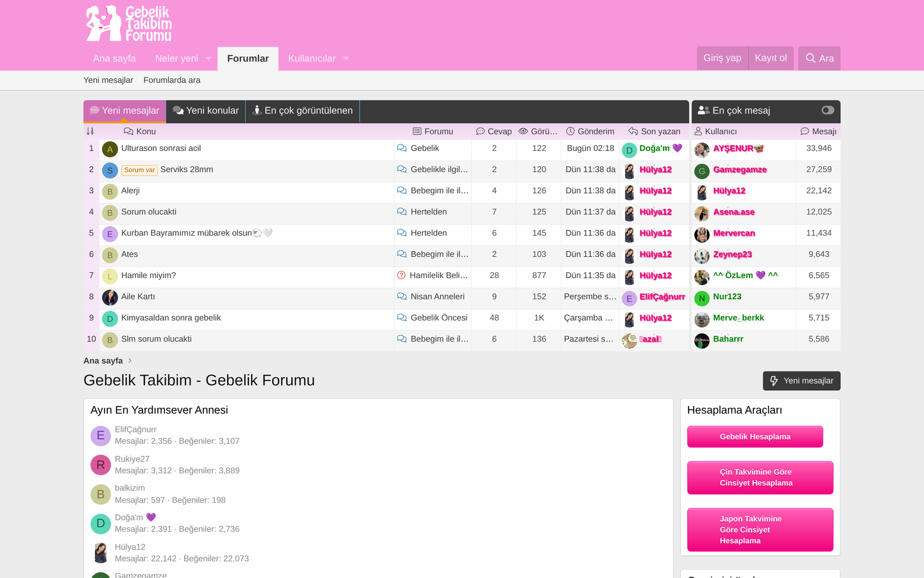924x578 pixels.
Task: Click the Giriş yap button
Action: [723, 58]
